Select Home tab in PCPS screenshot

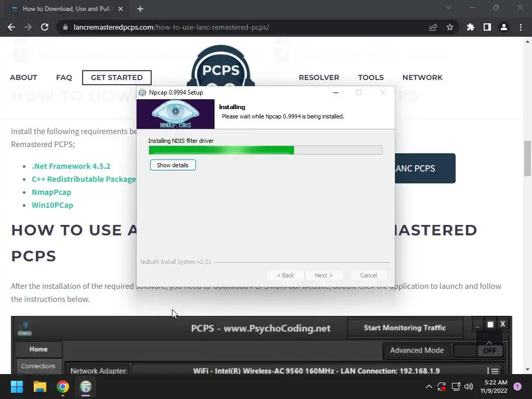pos(38,349)
